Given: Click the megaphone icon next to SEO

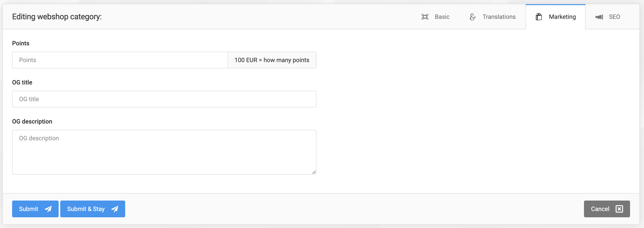Looking at the screenshot, I should click(599, 17).
